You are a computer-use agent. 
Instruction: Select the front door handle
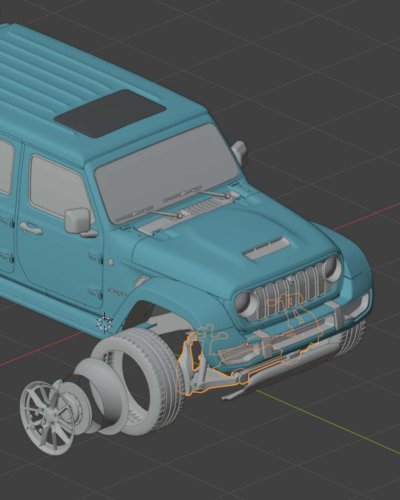pos(31,228)
